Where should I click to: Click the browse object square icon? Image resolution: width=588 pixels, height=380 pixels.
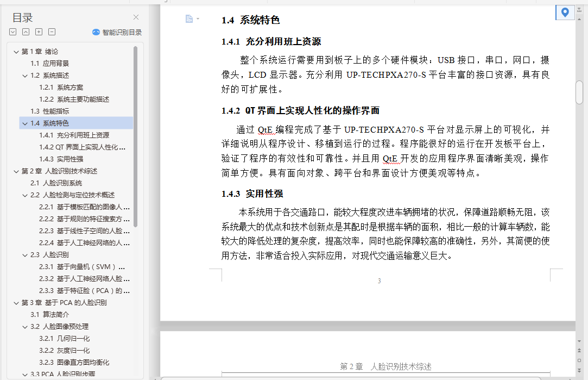[x=579, y=360]
